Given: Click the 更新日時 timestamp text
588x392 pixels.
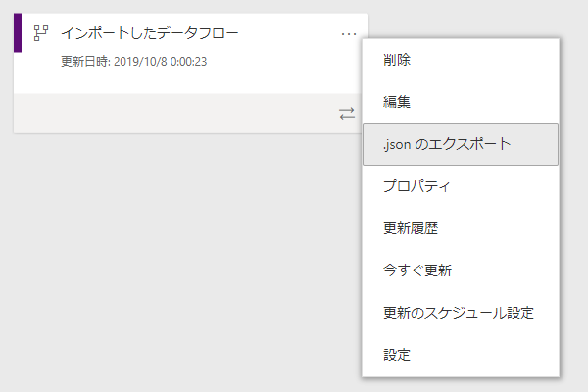Looking at the screenshot, I should (x=134, y=61).
